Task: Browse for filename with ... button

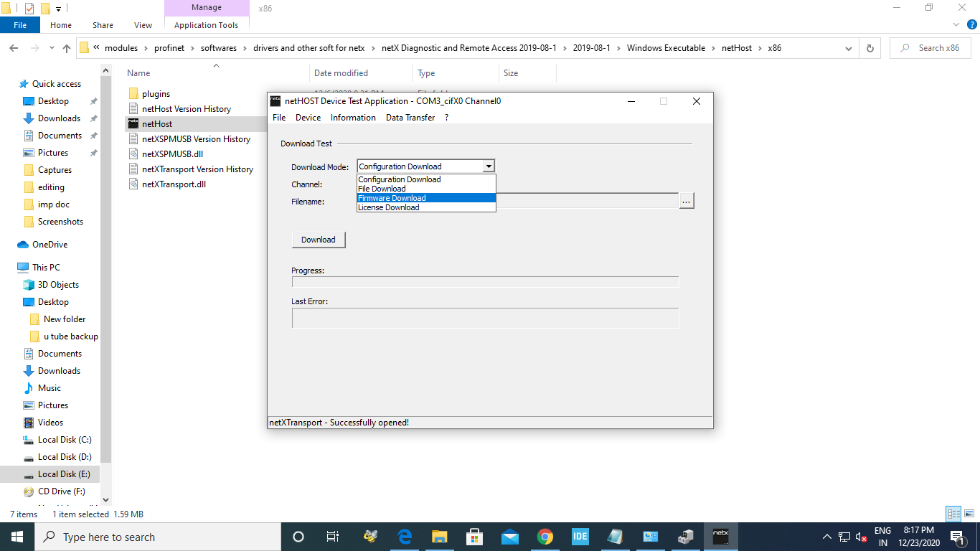Action: [687, 202]
